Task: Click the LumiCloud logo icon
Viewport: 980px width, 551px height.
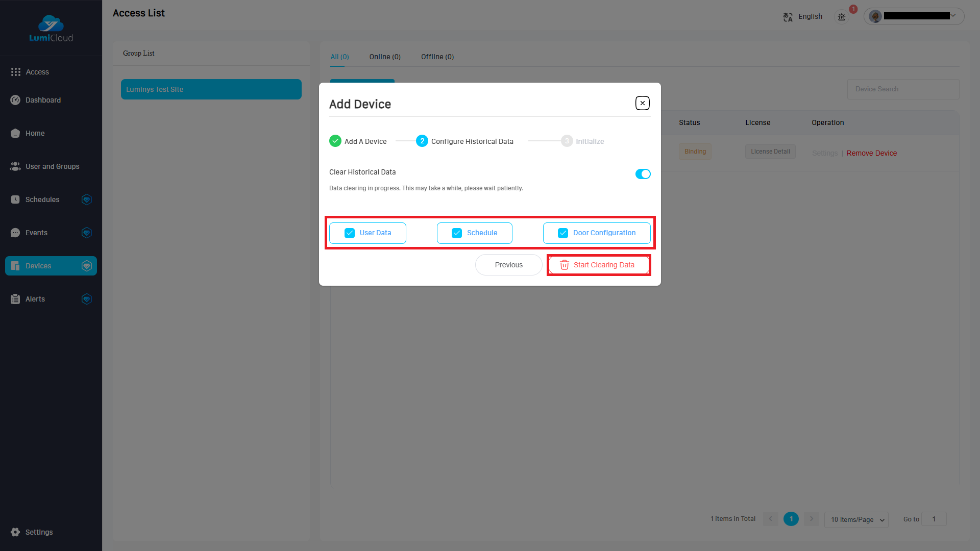Action: click(51, 23)
